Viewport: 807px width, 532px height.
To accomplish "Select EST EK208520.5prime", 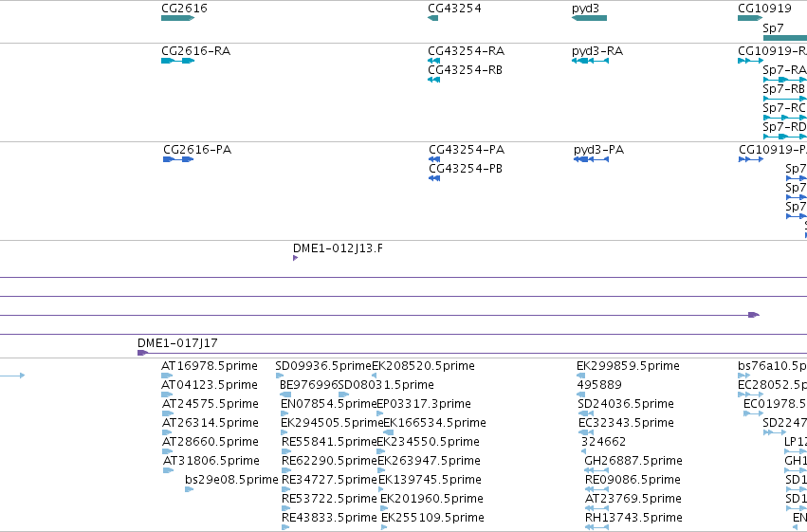I will [423, 366].
